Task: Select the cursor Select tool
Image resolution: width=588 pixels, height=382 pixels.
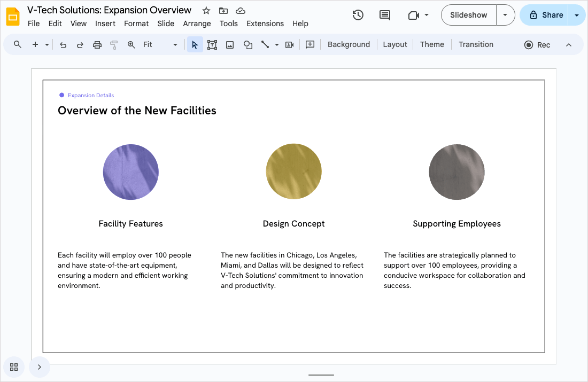Action: [195, 44]
